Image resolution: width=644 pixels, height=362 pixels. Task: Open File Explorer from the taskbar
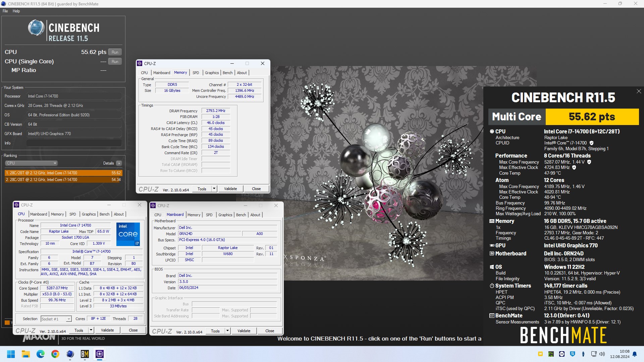pyautogui.click(x=26, y=354)
